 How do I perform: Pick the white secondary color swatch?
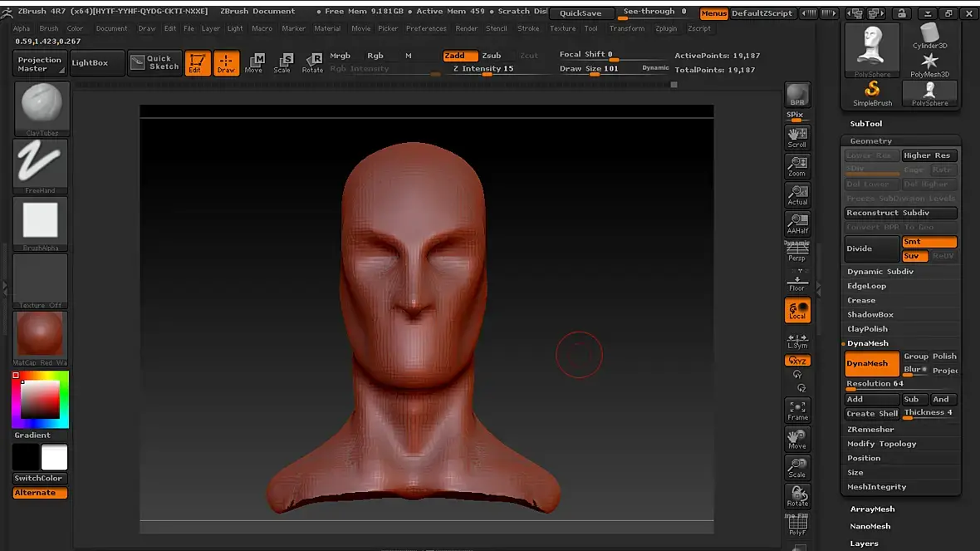55,457
